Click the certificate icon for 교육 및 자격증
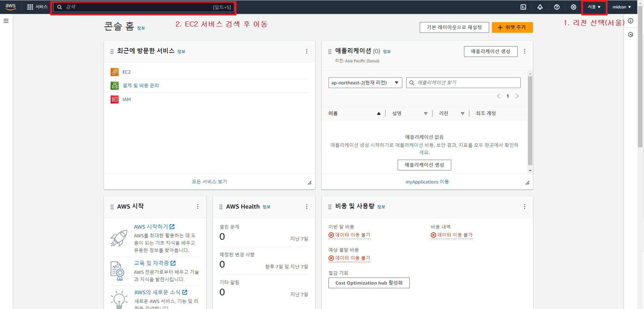Screen dimensions: 644x309 [x=117, y=271]
